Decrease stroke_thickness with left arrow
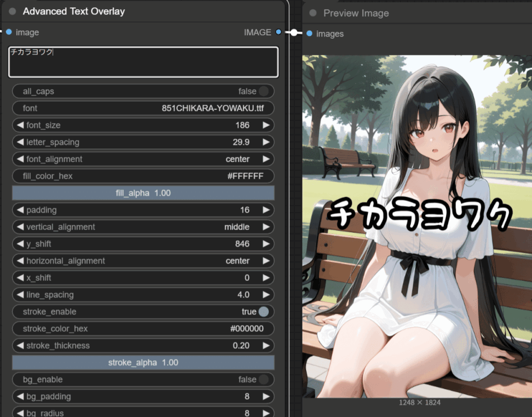Viewport: 532px width, 417px height. click(x=20, y=345)
